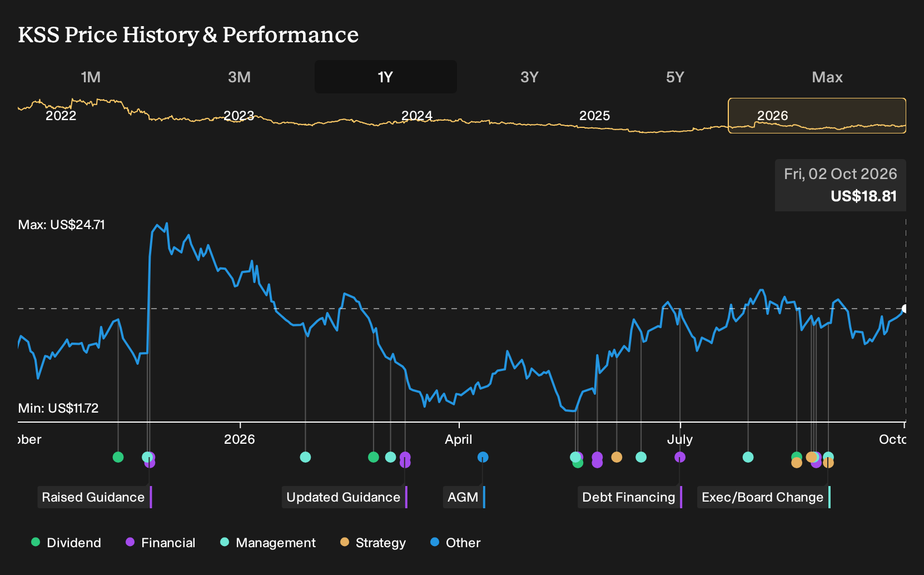Click the 2025 label in the overview chart
924x575 pixels.
pos(595,116)
